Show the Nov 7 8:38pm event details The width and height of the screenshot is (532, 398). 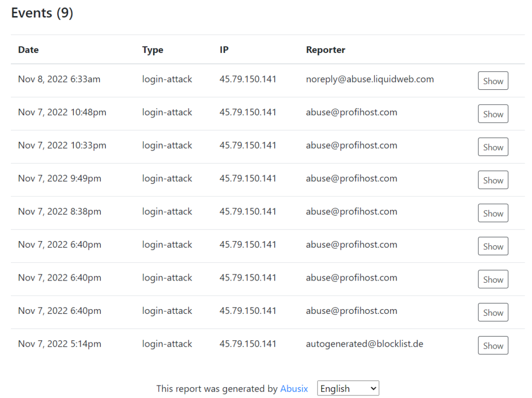pos(493,213)
